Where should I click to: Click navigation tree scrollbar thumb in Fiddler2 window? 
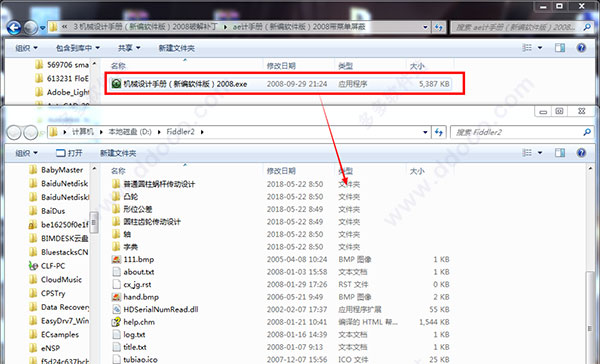click(94, 222)
